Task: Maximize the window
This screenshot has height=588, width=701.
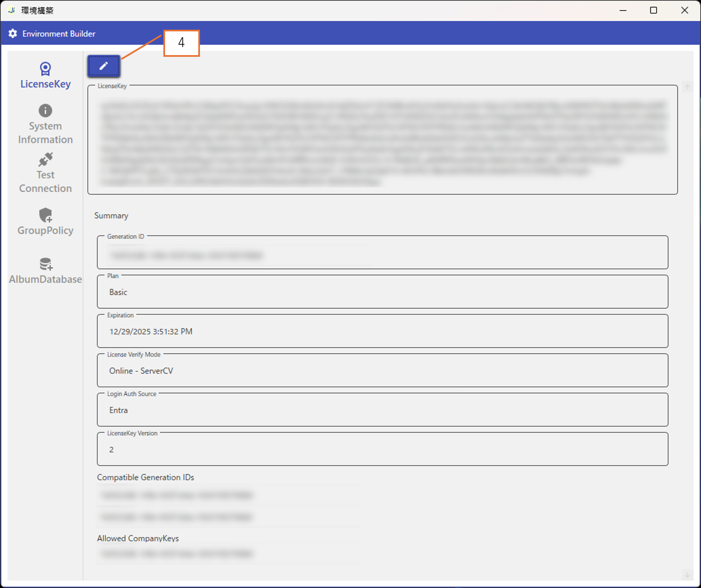Action: click(x=653, y=10)
